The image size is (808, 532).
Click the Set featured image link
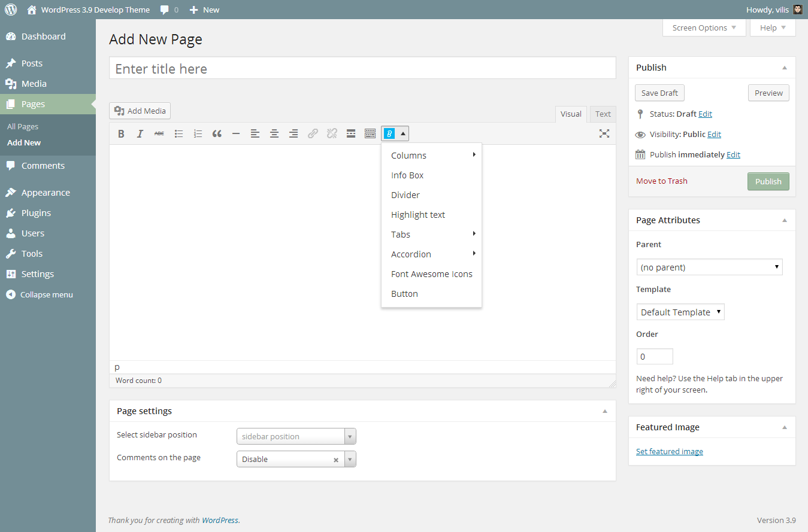(x=669, y=451)
